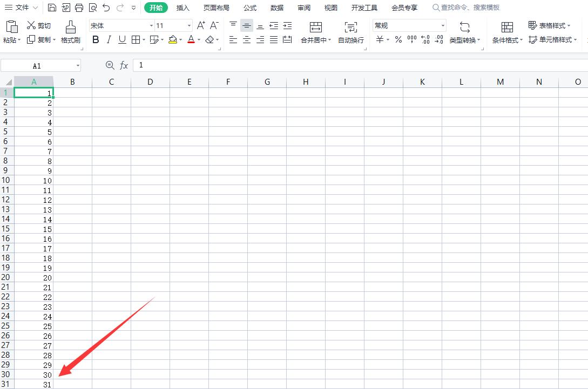
Task: Apply thousands separator style
Action: coord(412,39)
